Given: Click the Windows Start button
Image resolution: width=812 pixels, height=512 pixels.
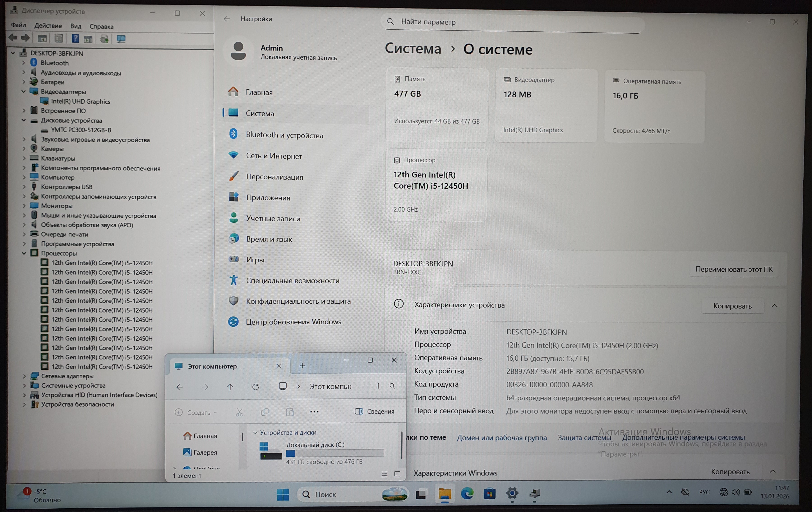Looking at the screenshot, I should tap(282, 494).
